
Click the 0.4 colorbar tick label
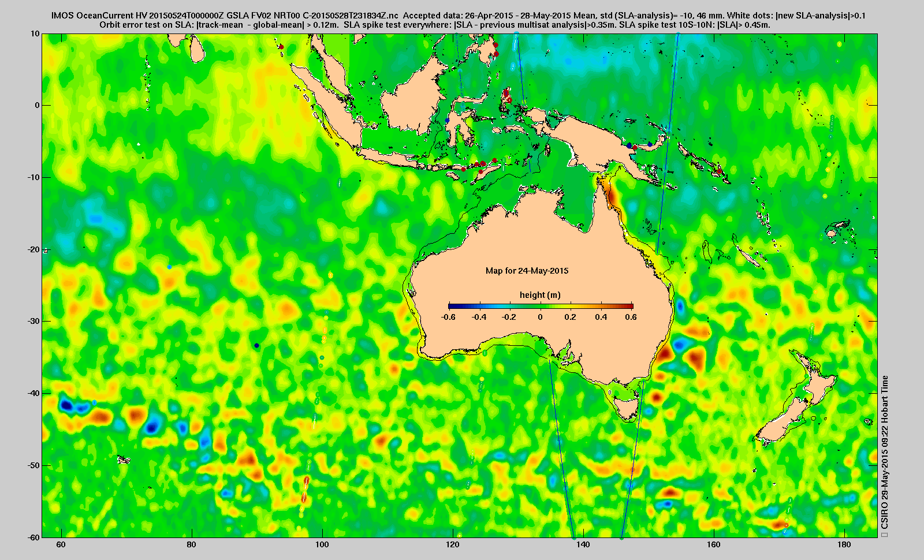[x=601, y=317]
